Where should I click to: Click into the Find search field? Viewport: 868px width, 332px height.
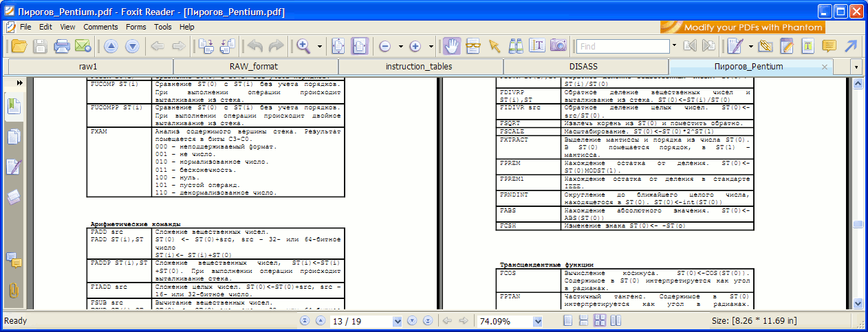pyautogui.click(x=623, y=46)
